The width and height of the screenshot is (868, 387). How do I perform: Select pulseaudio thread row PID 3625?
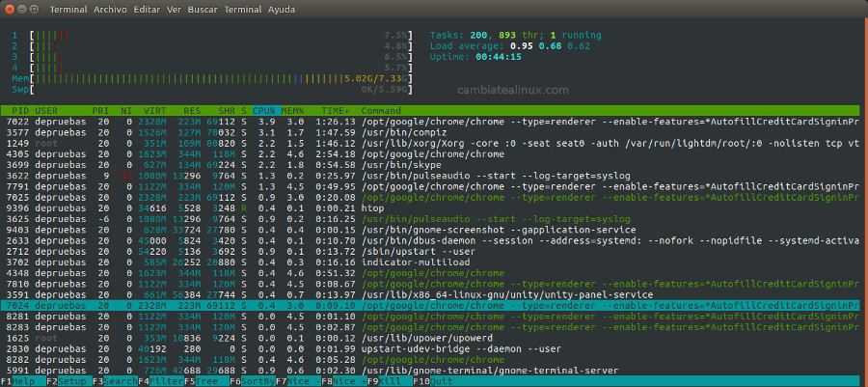pos(429,219)
